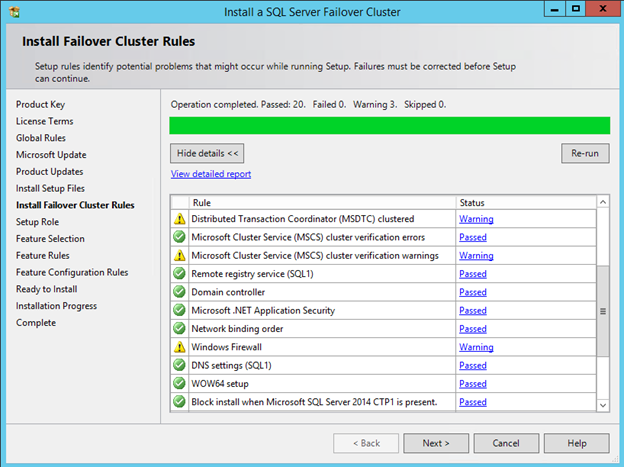Select Product Updates step in sidebar
624x467 pixels.
click(49, 172)
